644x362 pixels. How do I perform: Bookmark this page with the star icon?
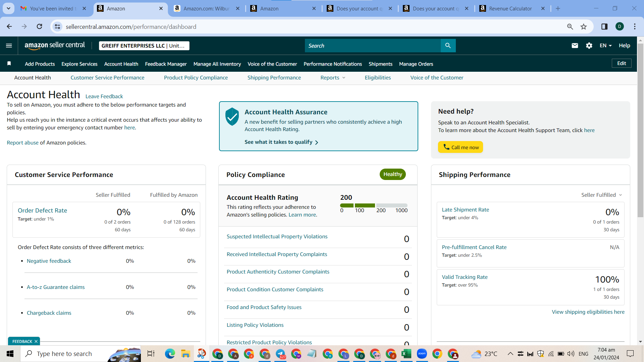pyautogui.click(x=584, y=26)
